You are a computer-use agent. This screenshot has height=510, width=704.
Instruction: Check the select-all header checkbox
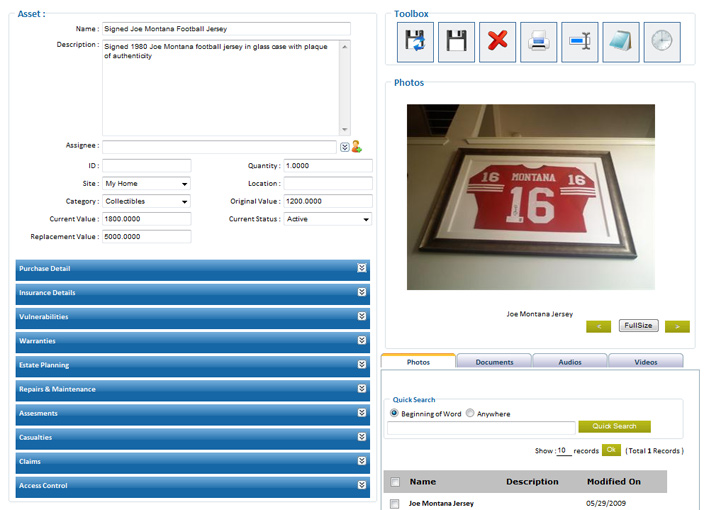(395, 482)
